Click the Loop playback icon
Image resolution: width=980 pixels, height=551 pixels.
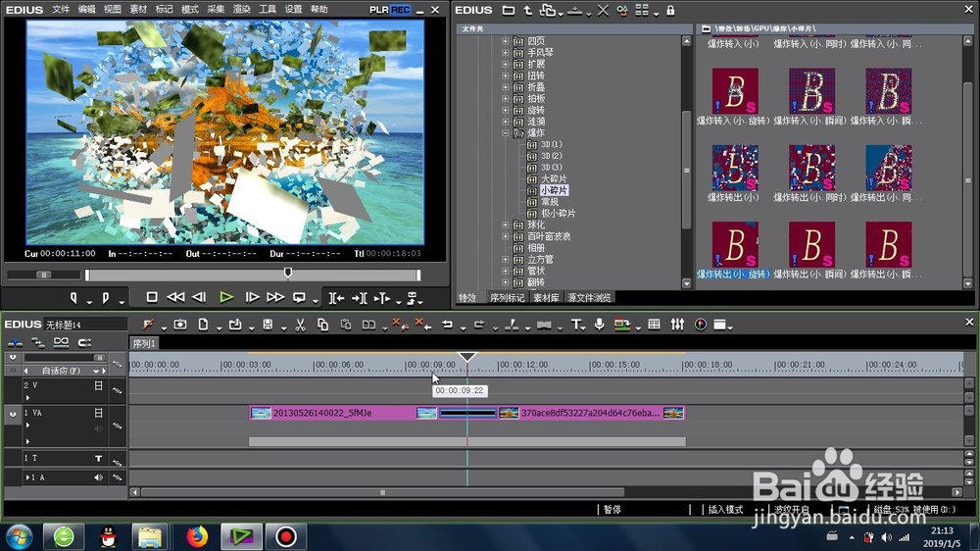[299, 298]
